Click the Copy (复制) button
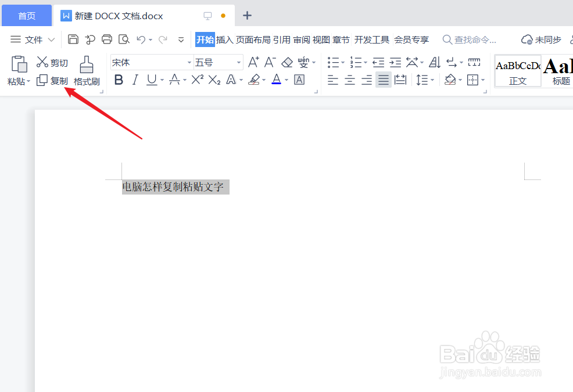The height and width of the screenshot is (392, 573). pos(52,80)
